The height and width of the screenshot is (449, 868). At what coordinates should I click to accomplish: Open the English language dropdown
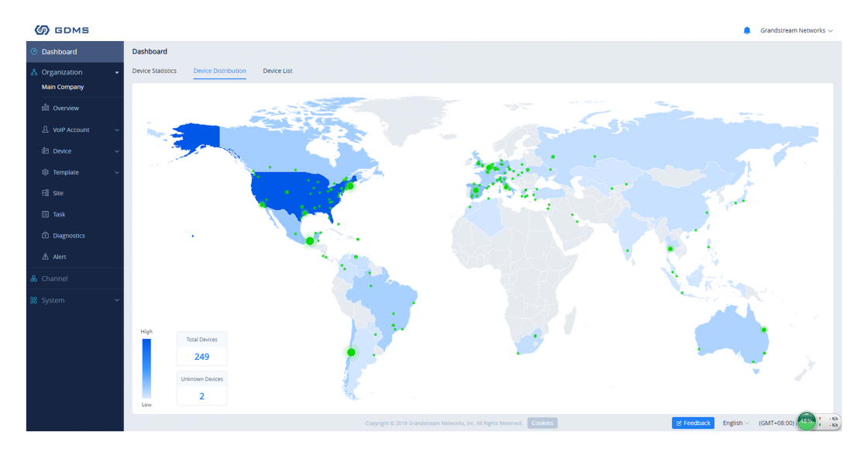pos(735,423)
